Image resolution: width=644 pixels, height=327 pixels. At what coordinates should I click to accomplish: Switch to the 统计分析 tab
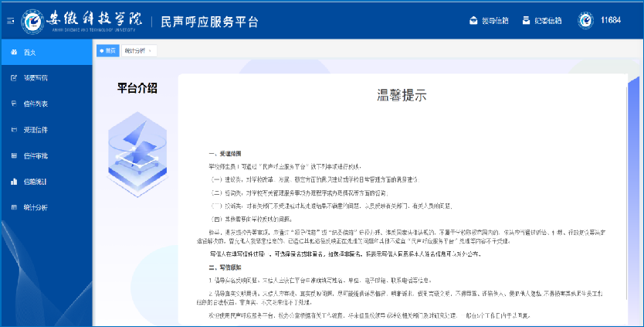click(134, 50)
